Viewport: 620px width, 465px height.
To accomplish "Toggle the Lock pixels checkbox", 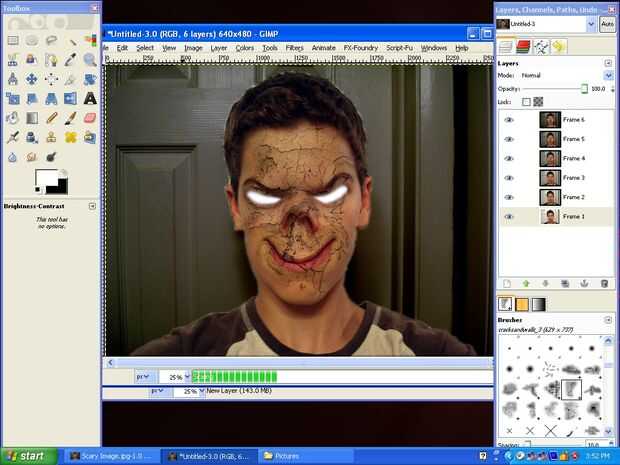I will [526, 102].
